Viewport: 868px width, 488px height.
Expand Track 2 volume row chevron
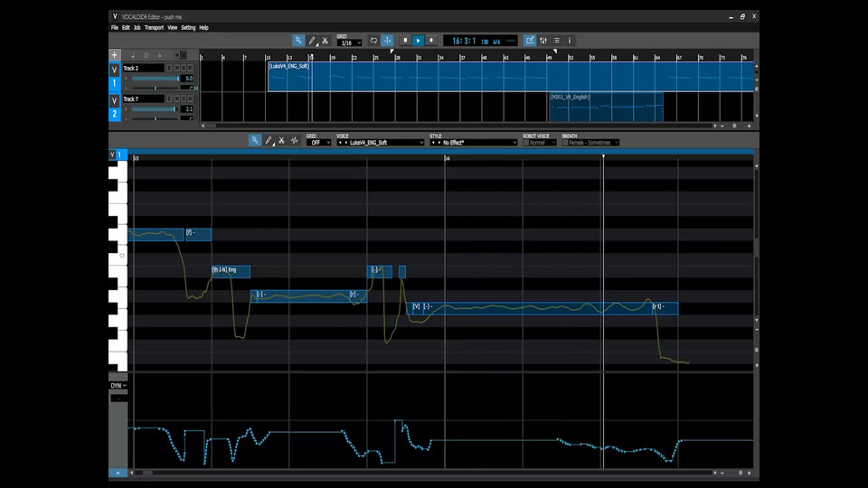coord(127,79)
